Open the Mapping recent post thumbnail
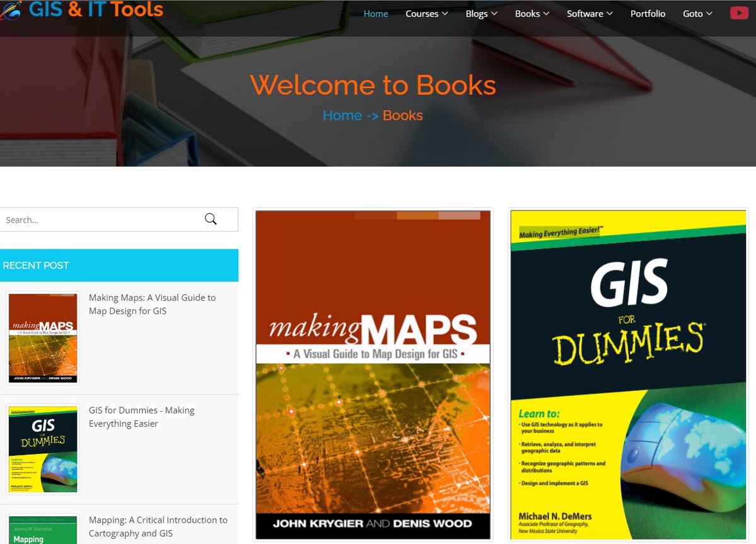 pos(43,530)
